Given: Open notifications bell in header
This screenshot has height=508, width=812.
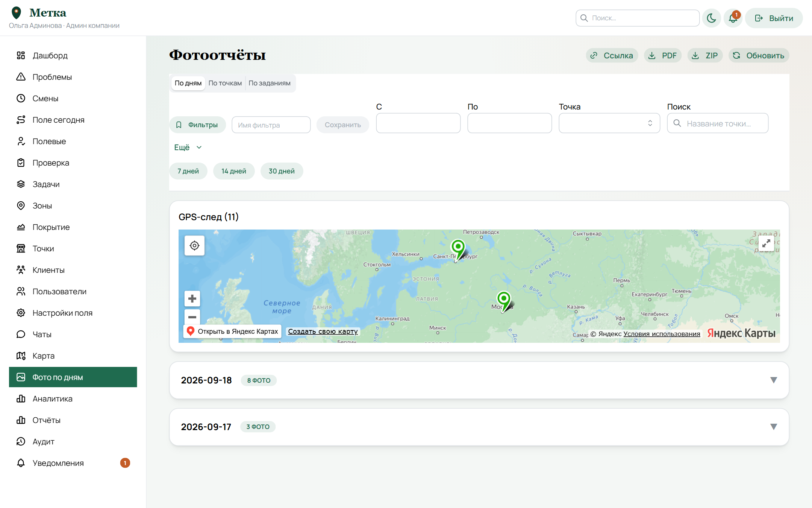Looking at the screenshot, I should pyautogui.click(x=733, y=18).
